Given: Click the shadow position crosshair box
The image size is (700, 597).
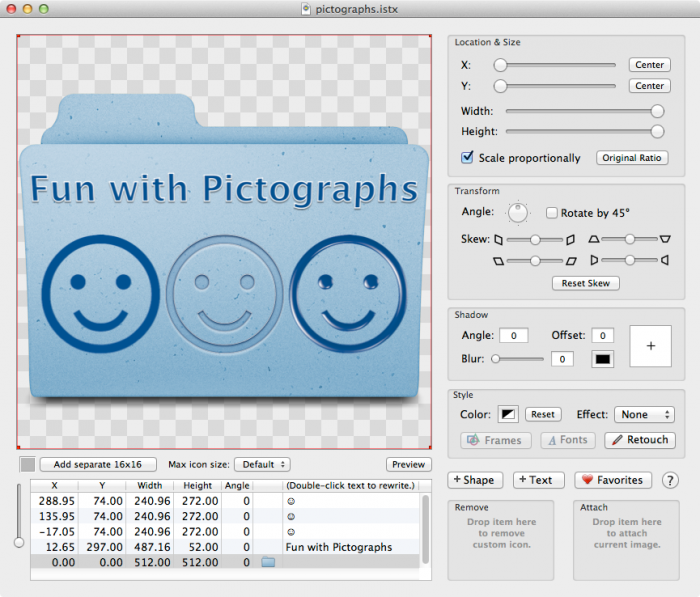Looking at the screenshot, I should [x=651, y=345].
